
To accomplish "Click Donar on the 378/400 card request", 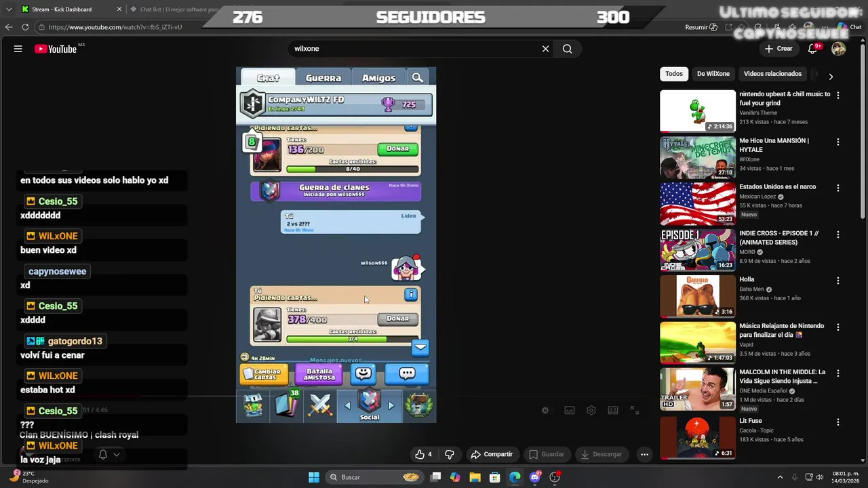I will point(397,319).
